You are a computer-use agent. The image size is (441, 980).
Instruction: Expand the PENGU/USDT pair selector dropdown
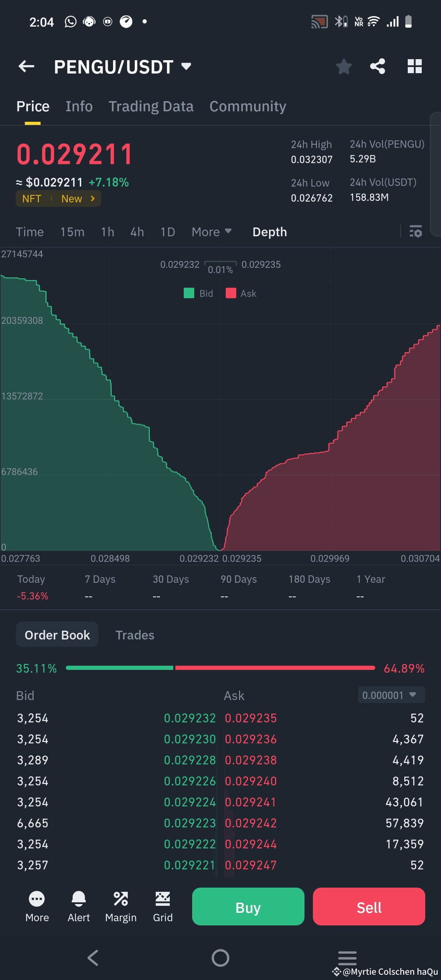tap(186, 66)
